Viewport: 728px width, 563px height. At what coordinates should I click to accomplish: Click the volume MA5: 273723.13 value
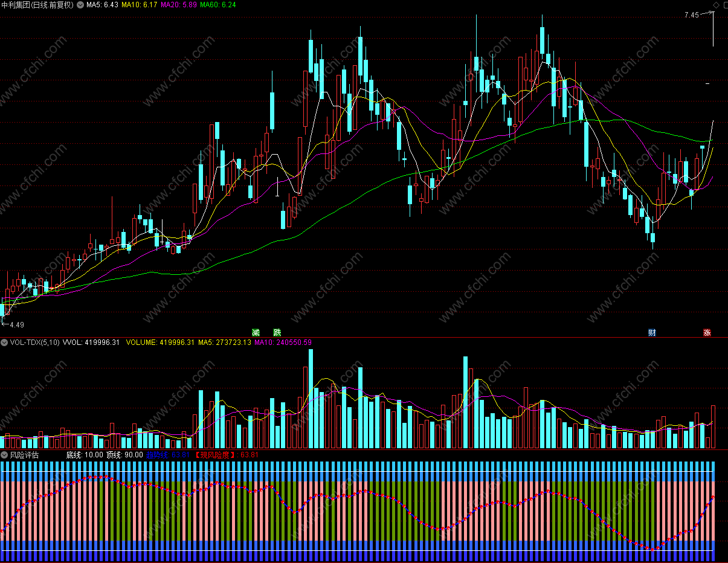tap(225, 343)
